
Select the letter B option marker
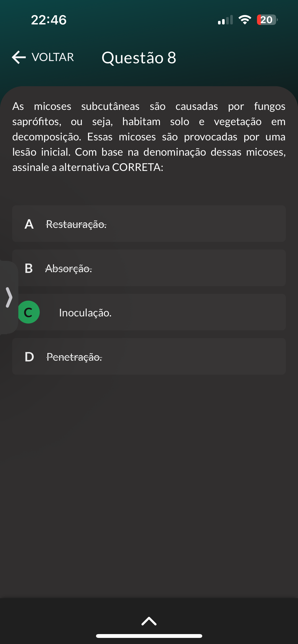29,268
